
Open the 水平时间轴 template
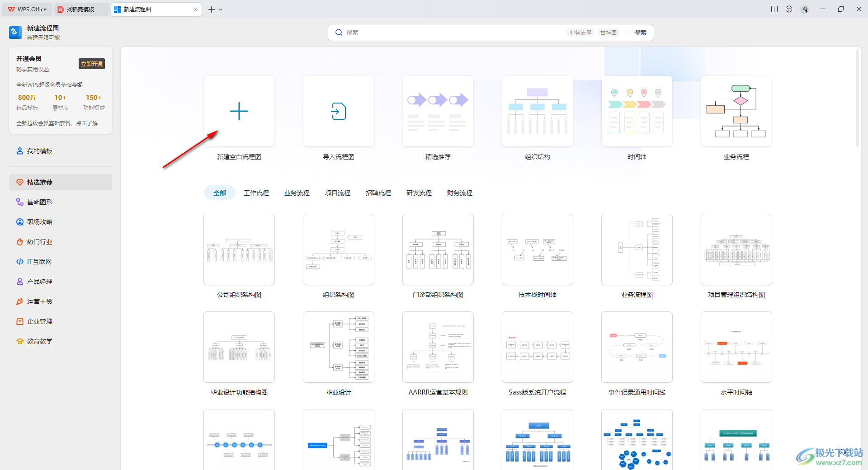[x=736, y=347]
